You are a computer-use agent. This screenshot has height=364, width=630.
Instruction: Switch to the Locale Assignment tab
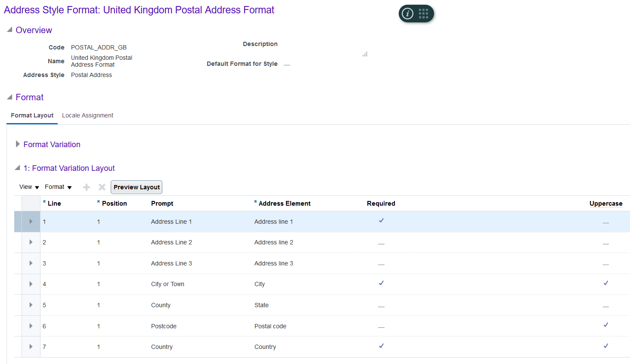pyautogui.click(x=87, y=115)
